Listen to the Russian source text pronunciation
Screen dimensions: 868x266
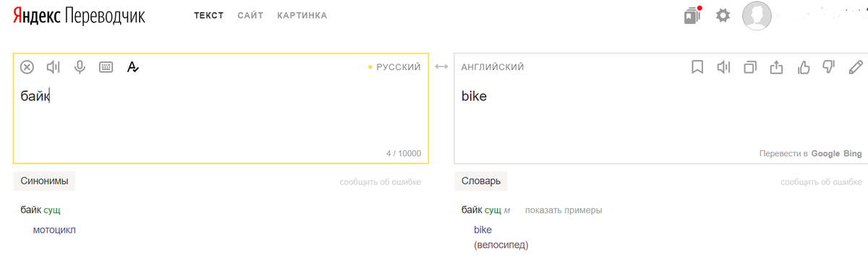pyautogui.click(x=54, y=67)
